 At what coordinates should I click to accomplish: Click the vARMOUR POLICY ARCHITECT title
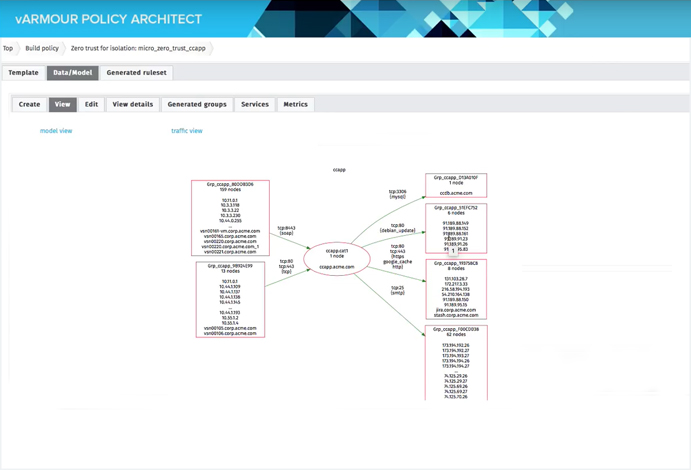(108, 19)
